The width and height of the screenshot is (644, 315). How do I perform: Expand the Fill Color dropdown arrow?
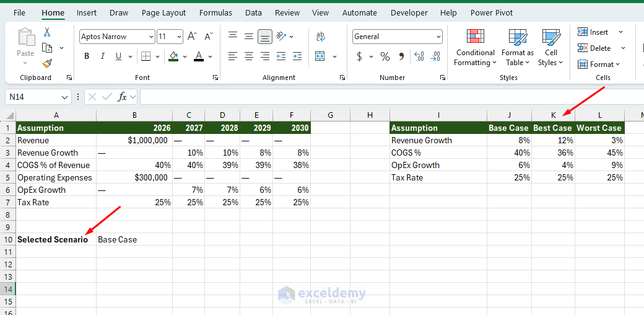point(185,56)
